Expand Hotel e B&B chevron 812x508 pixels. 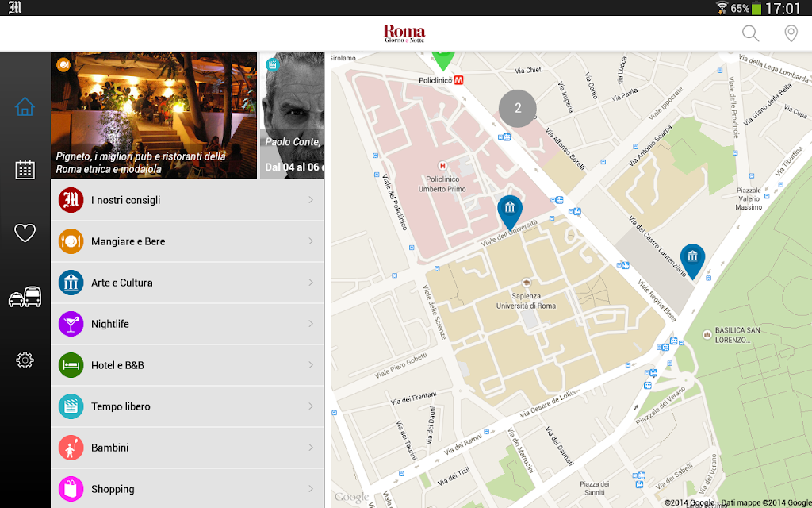point(311,365)
